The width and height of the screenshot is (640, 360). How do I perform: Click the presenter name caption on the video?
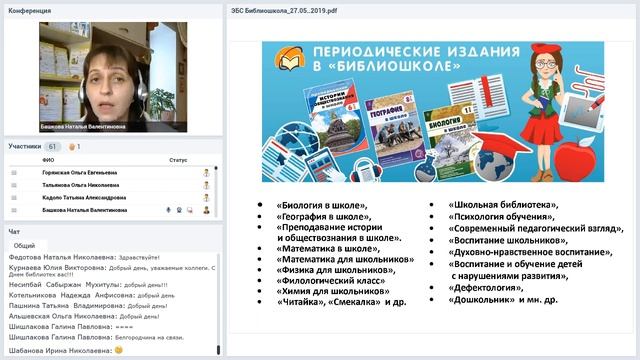pyautogui.click(x=83, y=127)
